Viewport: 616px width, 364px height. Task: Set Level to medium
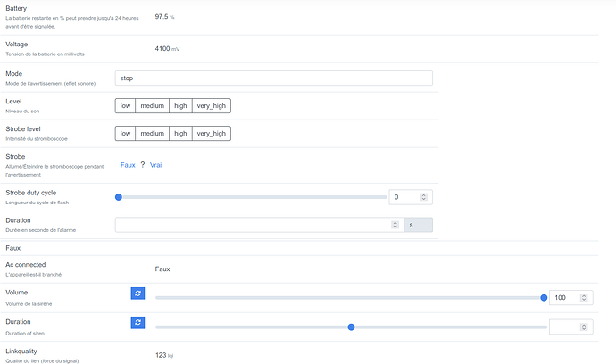152,105
